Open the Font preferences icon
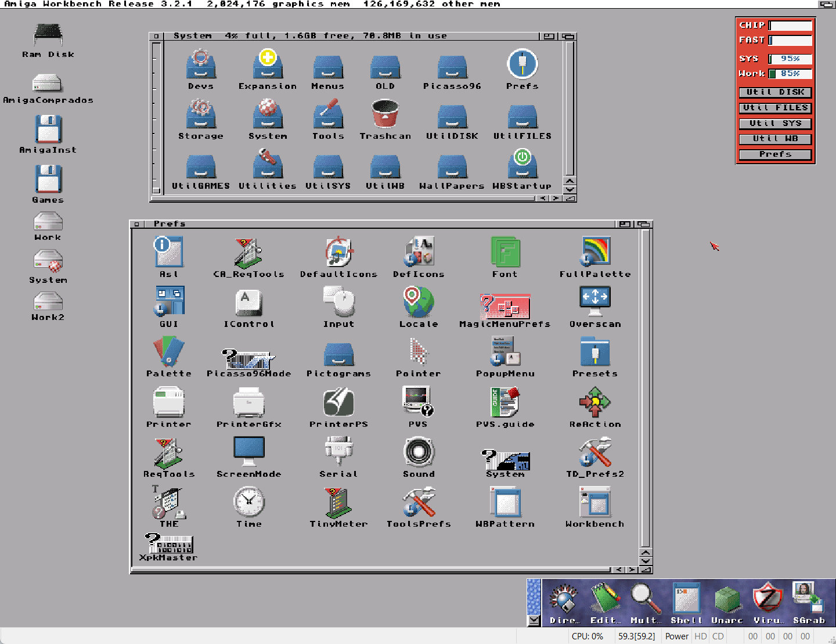 click(505, 252)
